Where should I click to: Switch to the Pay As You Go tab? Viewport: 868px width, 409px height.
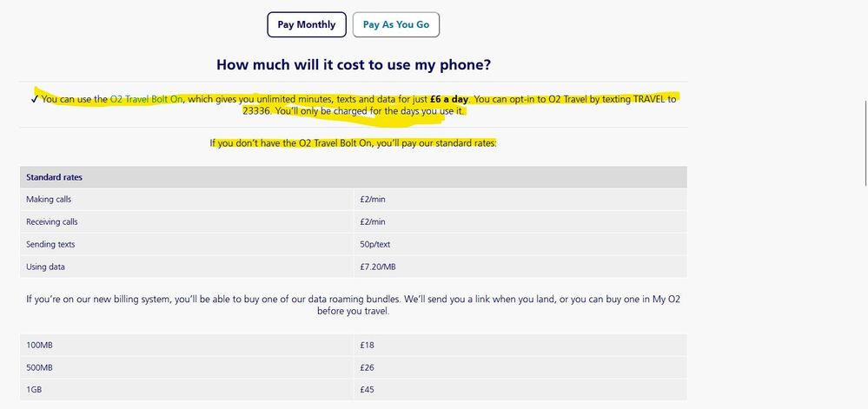395,25
